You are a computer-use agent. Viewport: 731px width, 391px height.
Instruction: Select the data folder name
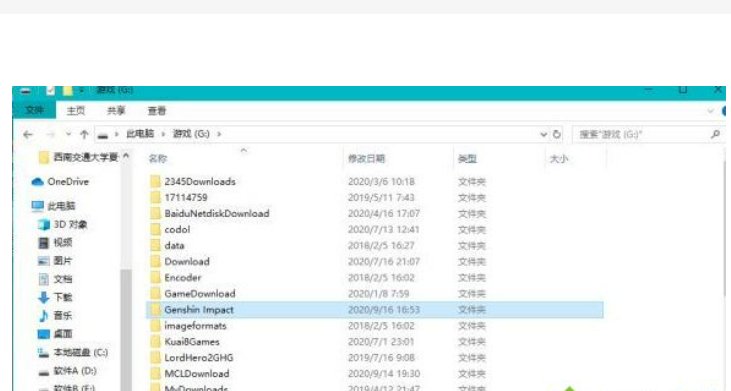pos(174,246)
